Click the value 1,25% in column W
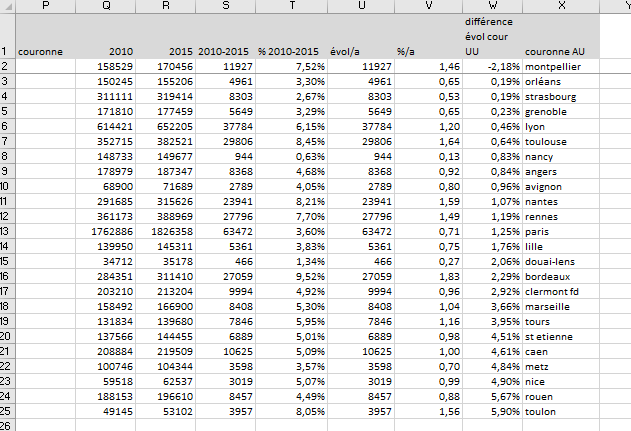 click(x=493, y=231)
